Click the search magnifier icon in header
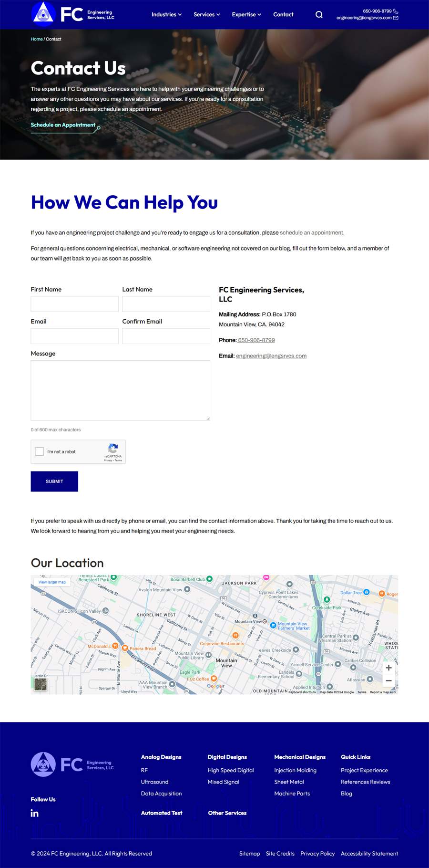Screen dimensions: 429x868 [x=319, y=15]
